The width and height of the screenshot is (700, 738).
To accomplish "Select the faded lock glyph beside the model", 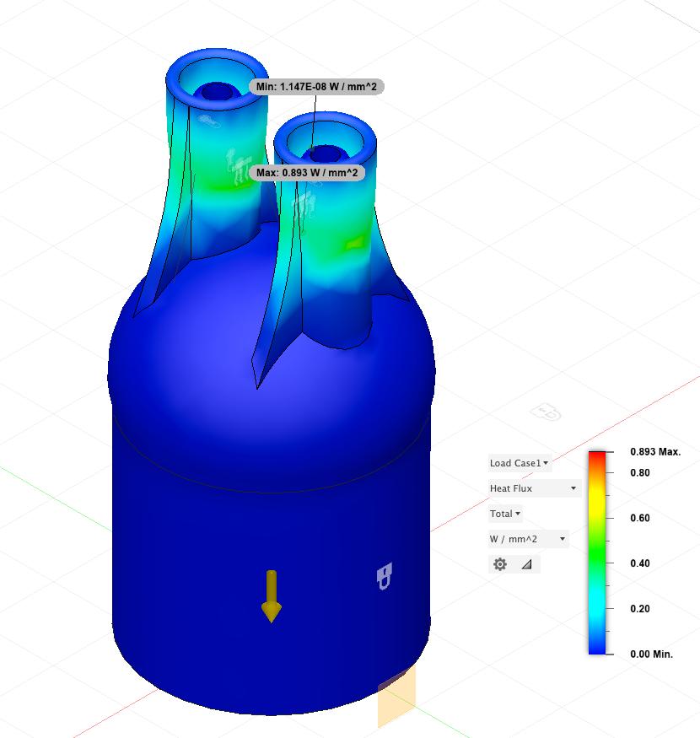I will (x=547, y=412).
